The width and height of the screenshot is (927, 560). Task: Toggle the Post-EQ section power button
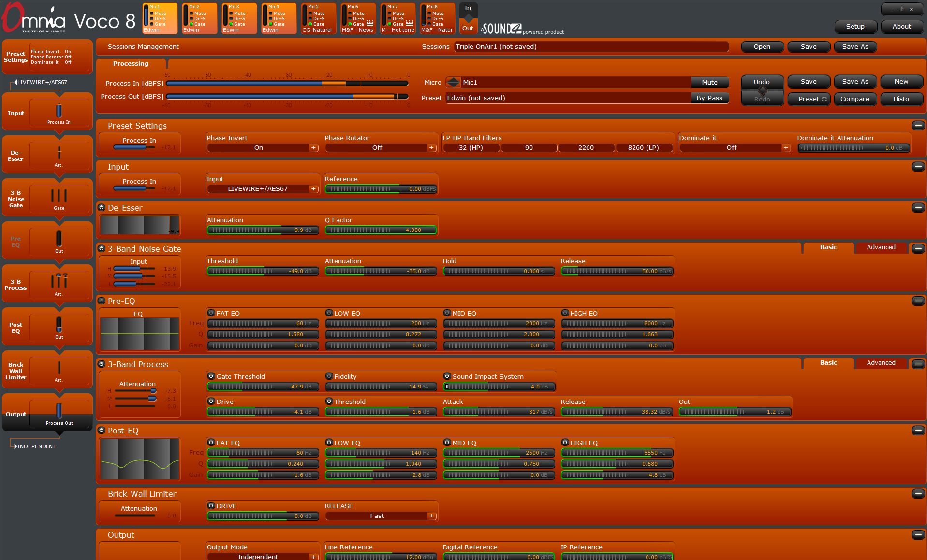[x=102, y=431]
